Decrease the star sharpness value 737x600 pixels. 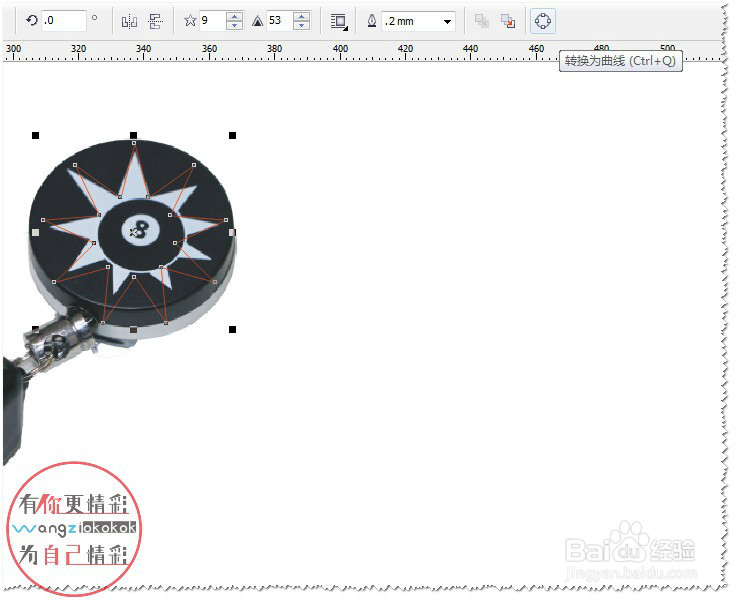coord(301,25)
